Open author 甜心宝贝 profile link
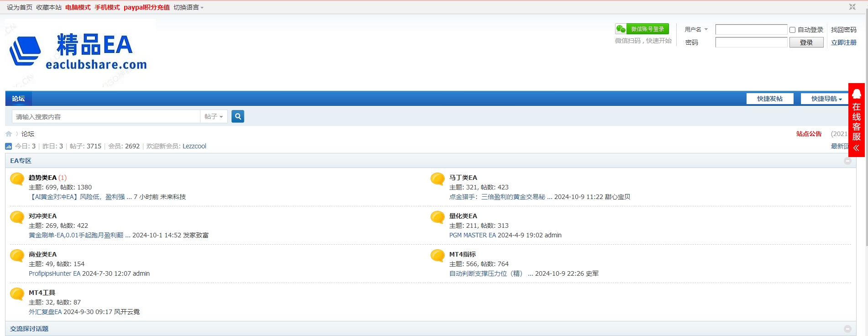The height and width of the screenshot is (336, 868). pyautogui.click(x=618, y=197)
